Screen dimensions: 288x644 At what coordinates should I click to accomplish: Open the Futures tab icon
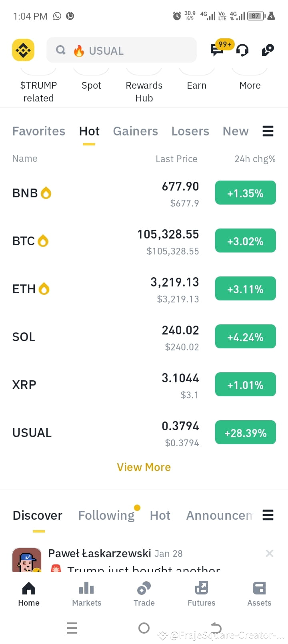click(202, 588)
